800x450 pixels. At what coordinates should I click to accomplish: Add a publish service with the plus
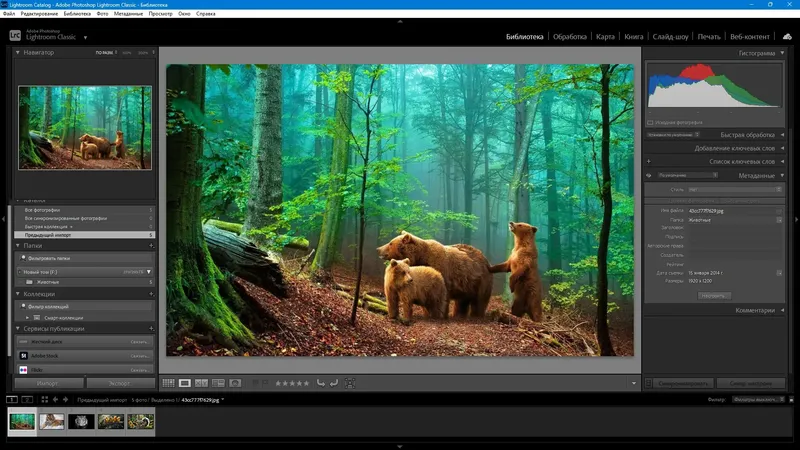tap(151, 329)
